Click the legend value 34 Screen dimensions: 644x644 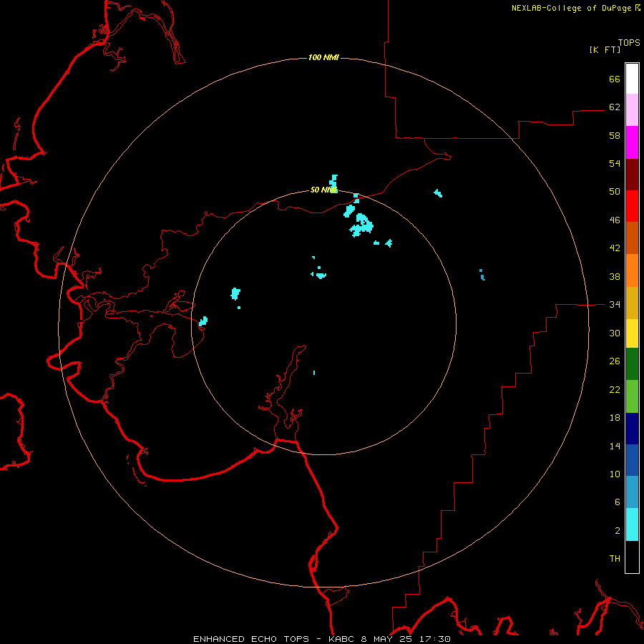615,304
